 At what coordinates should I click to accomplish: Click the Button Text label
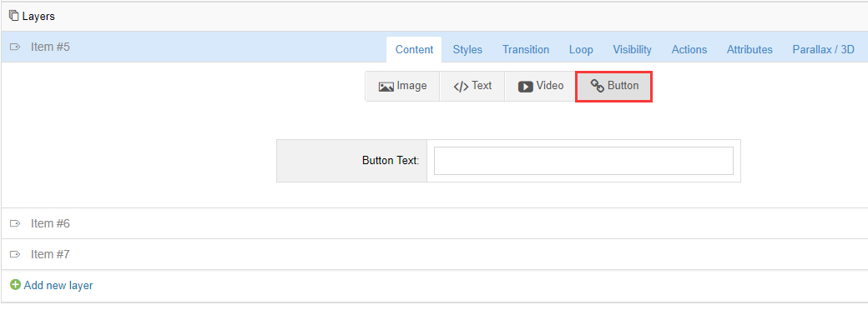tap(391, 161)
